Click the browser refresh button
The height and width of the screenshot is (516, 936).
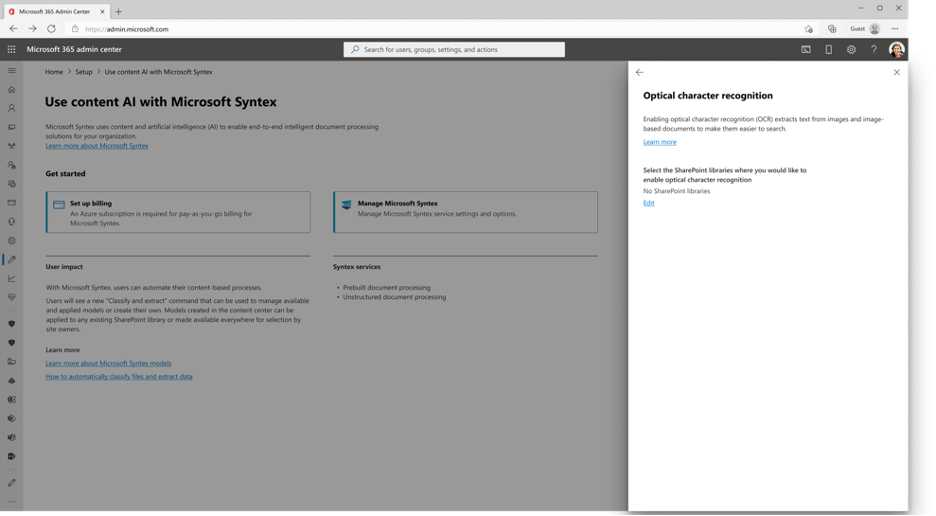pos(51,29)
